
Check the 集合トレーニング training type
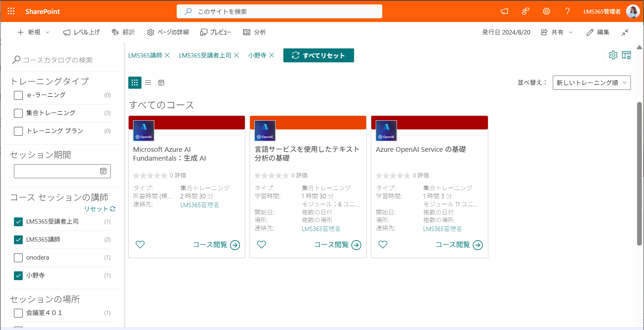pyautogui.click(x=18, y=113)
